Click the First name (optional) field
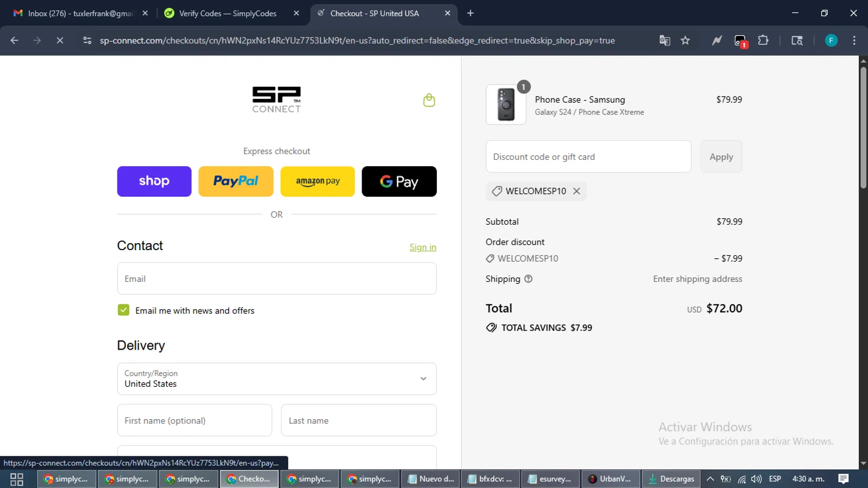Screen dimensions: 868x488 tap(194, 420)
